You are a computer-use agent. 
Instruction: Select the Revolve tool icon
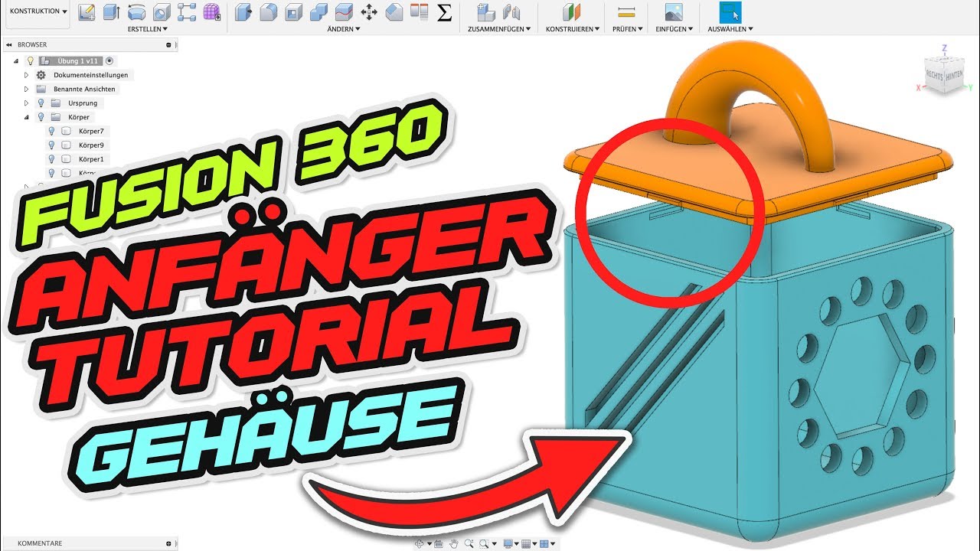tap(137, 11)
